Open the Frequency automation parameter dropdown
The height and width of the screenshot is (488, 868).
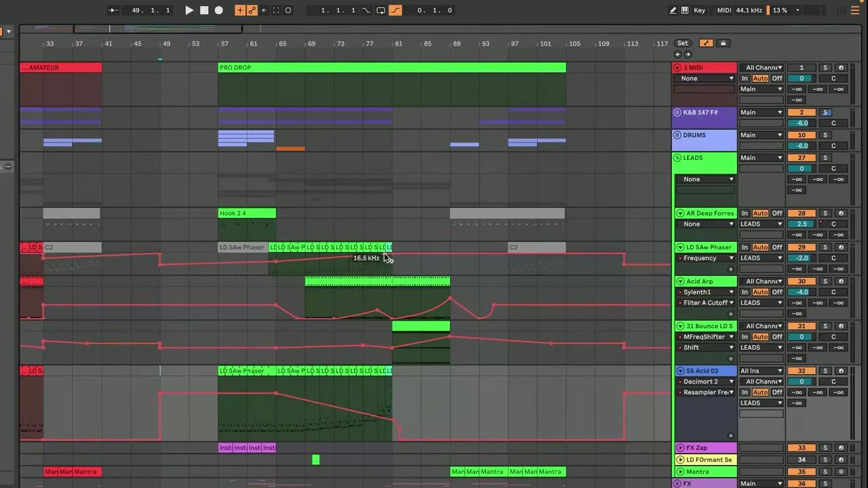(x=705, y=258)
